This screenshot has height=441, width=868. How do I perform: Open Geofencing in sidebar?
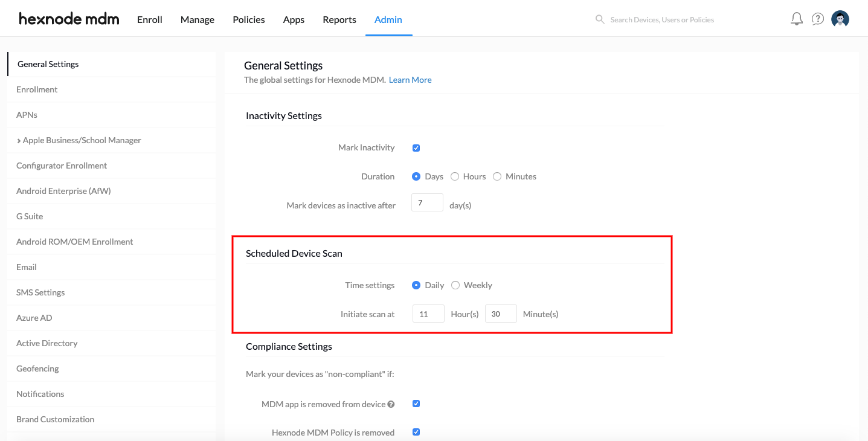pyautogui.click(x=111, y=369)
